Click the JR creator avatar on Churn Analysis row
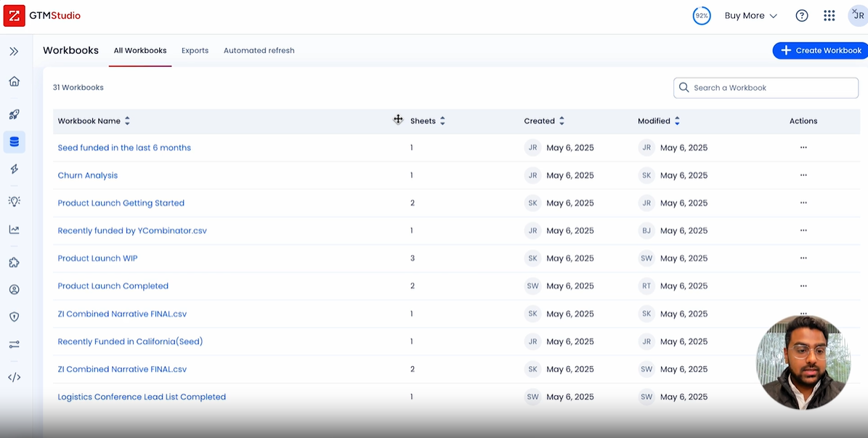The width and height of the screenshot is (868, 438). click(532, 176)
